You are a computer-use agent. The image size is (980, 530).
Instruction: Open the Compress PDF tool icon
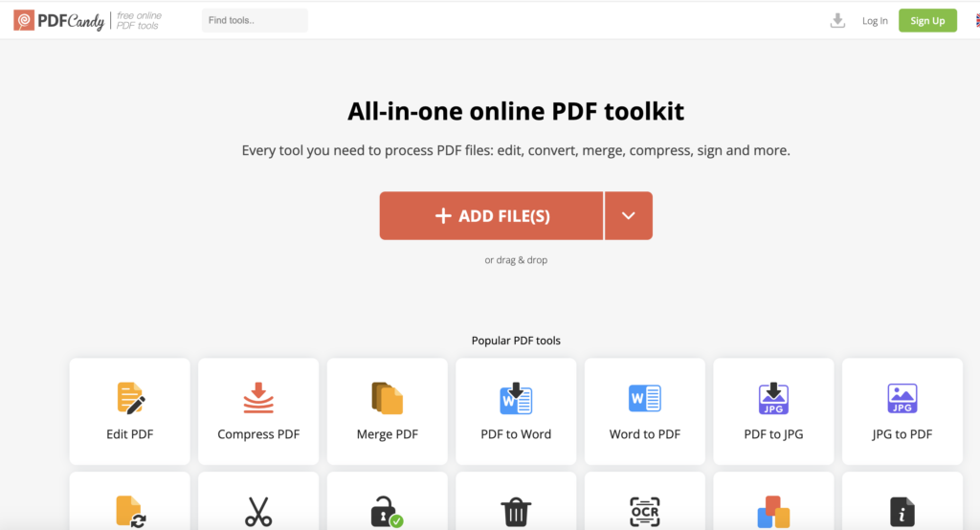click(x=258, y=398)
